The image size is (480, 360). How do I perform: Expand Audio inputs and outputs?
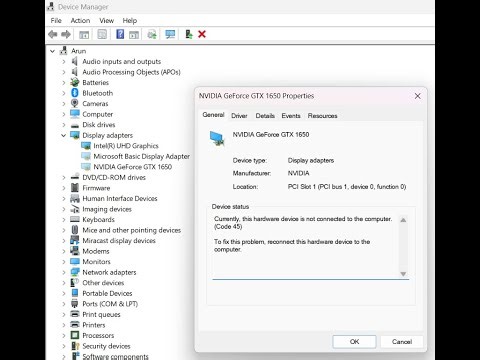[64, 62]
